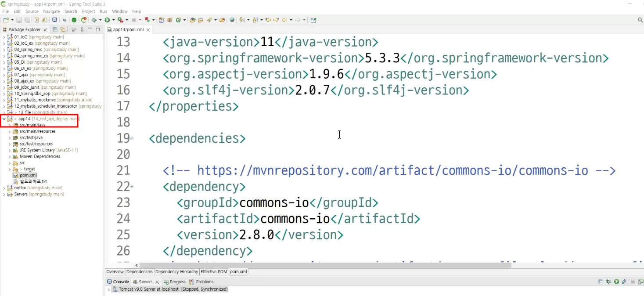Switch to the Overview editor tab
644x296 pixels.
coord(115,272)
